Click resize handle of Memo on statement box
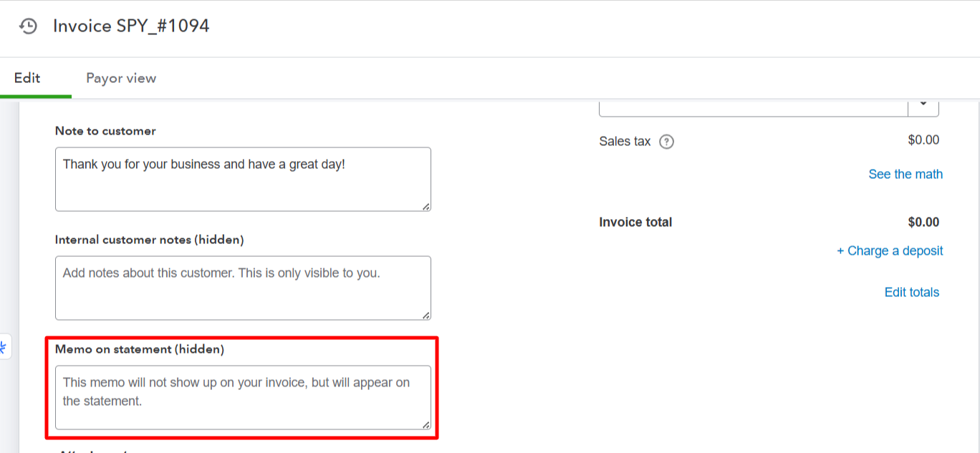Image resolution: width=980 pixels, height=453 pixels. coord(426,424)
